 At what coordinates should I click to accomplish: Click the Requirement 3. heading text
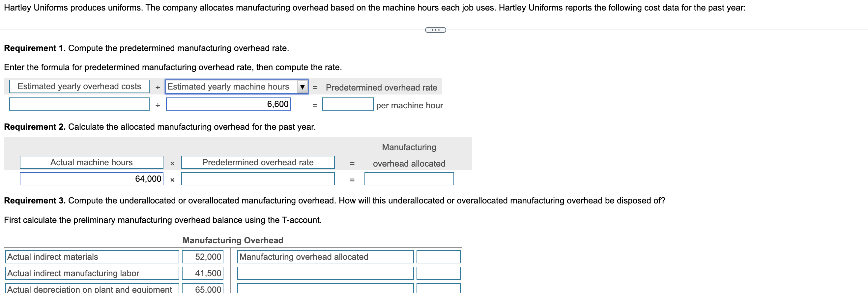[35, 201]
